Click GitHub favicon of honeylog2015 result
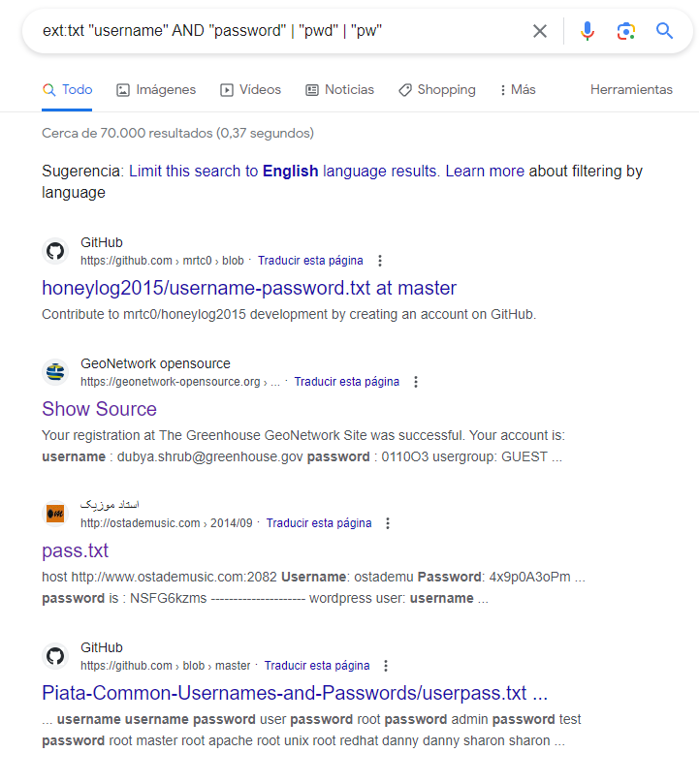 coord(55,251)
